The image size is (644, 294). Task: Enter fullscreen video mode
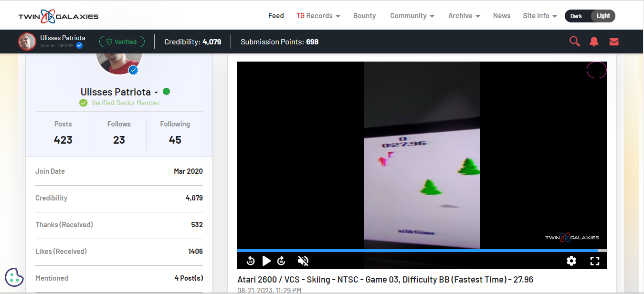coord(595,261)
